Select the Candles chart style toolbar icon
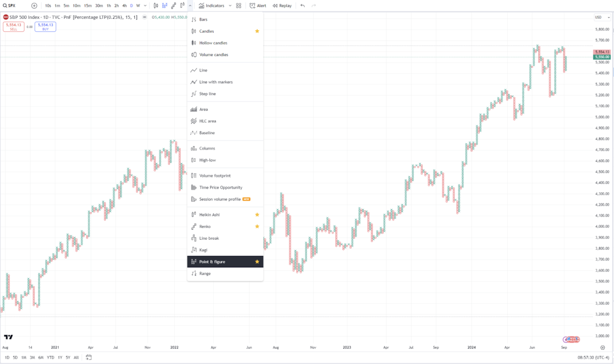The image size is (614, 364). tap(156, 6)
